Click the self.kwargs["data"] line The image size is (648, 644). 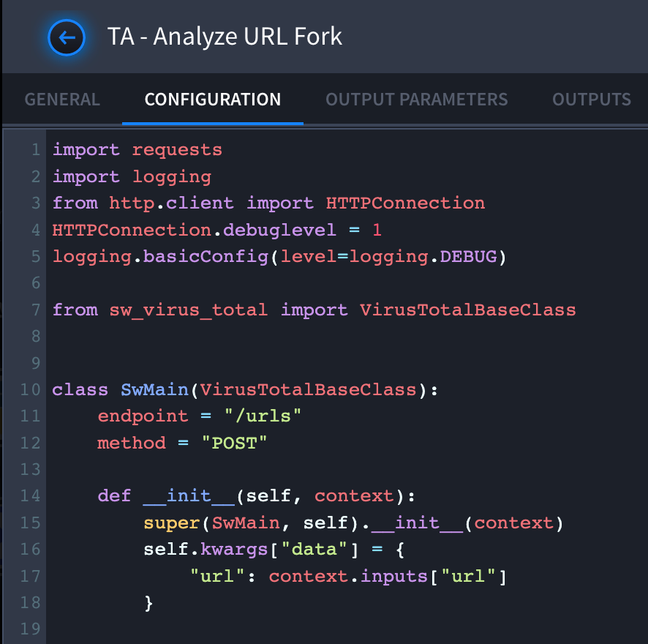pyautogui.click(x=274, y=550)
